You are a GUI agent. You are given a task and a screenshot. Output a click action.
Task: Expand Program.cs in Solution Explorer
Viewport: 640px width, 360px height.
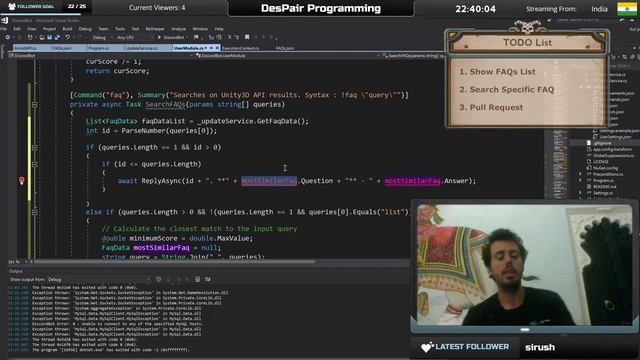tap(580, 180)
